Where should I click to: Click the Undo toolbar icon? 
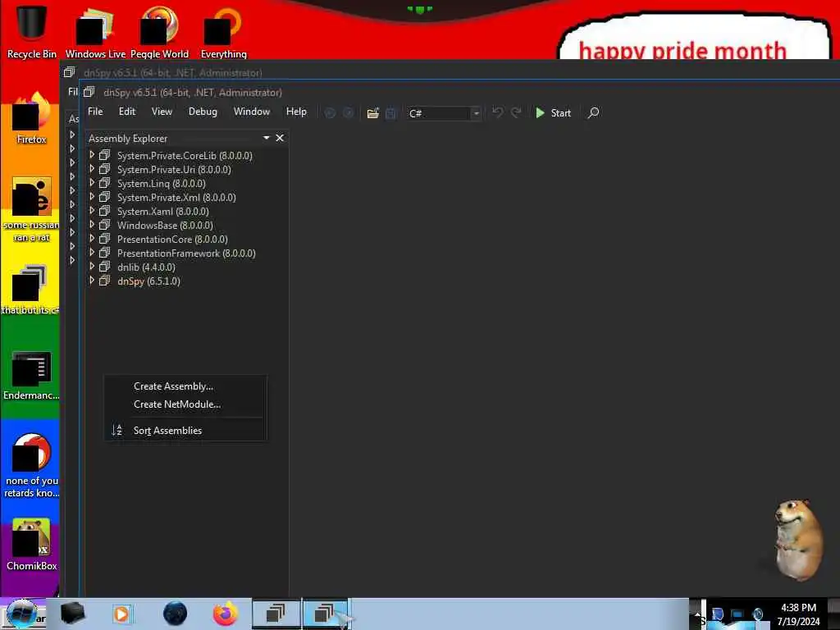coord(497,112)
